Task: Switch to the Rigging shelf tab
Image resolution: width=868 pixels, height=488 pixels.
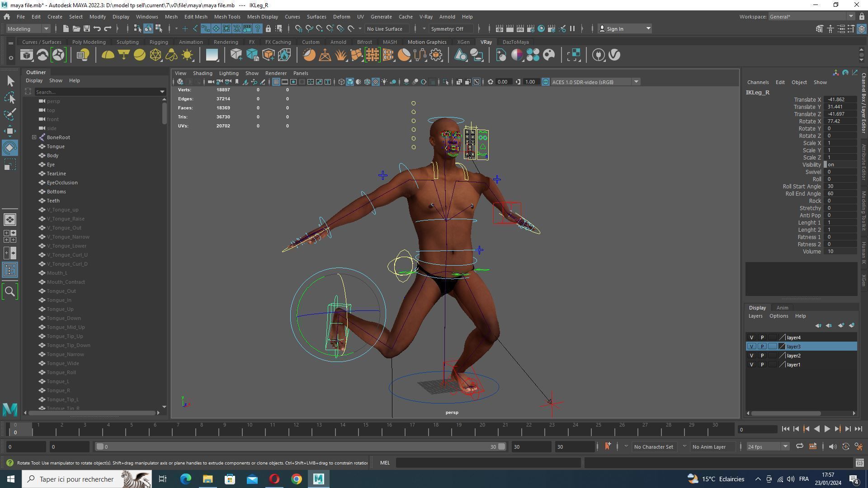Action: [x=158, y=42]
